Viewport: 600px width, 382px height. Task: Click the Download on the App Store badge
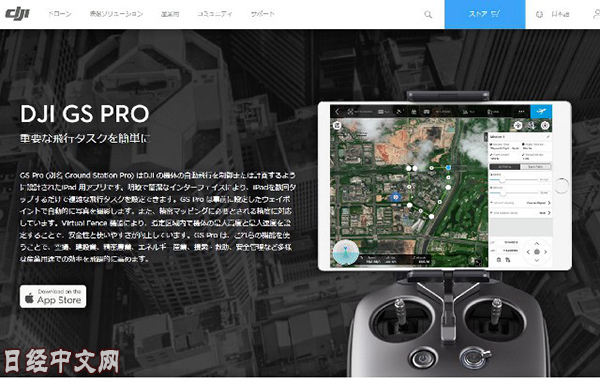(x=53, y=296)
